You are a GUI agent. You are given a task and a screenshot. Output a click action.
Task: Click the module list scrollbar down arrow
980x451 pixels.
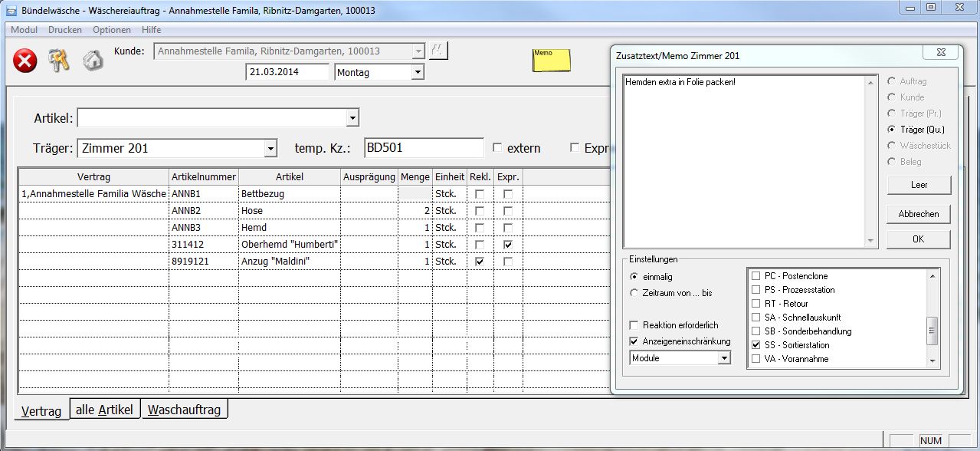tap(932, 361)
